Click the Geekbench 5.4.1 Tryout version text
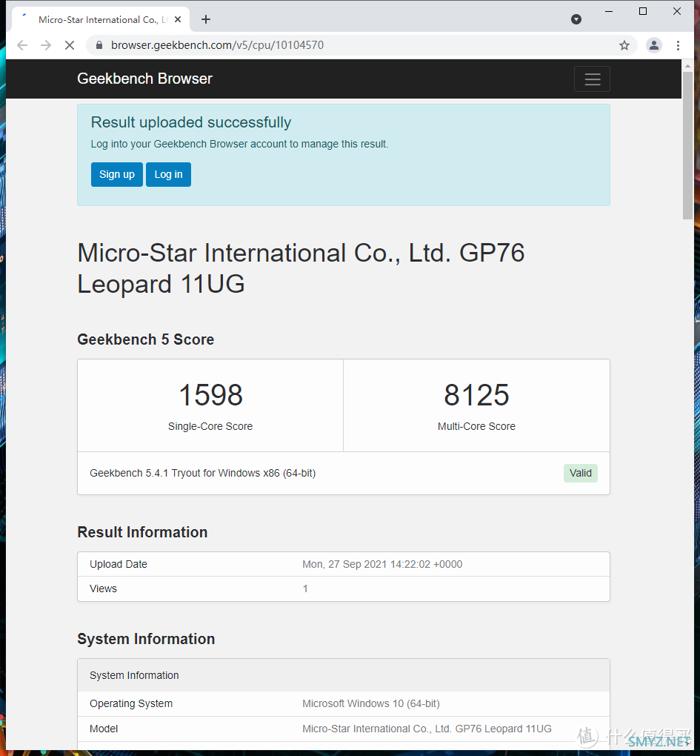This screenshot has width=700, height=756. 202,473
